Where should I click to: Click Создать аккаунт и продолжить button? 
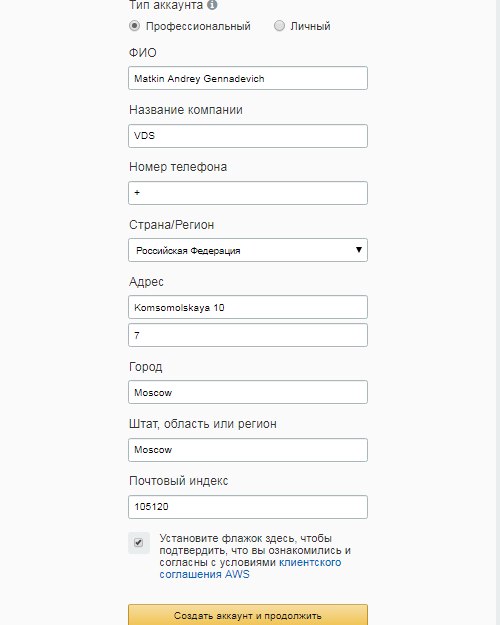click(248, 615)
